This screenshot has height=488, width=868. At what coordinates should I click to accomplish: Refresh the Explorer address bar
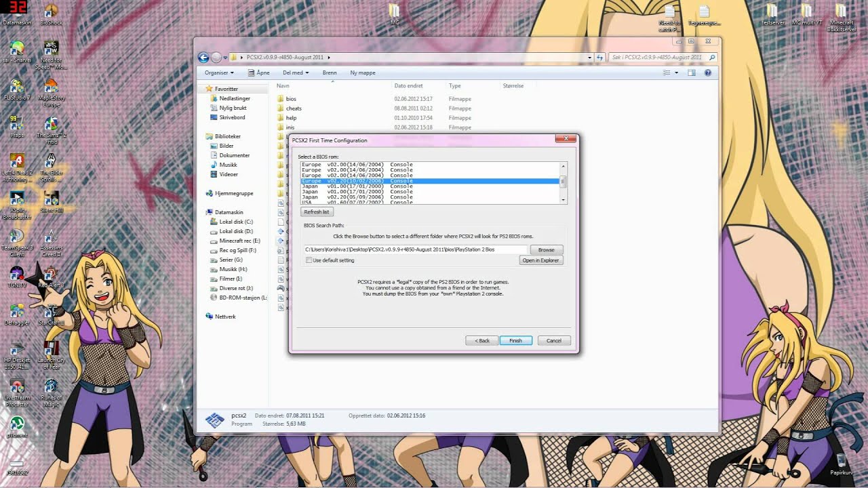(600, 58)
